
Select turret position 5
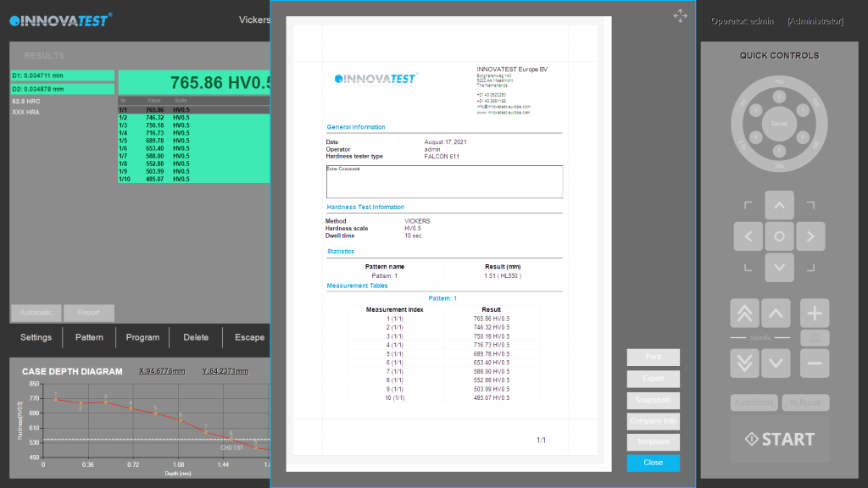point(780,150)
